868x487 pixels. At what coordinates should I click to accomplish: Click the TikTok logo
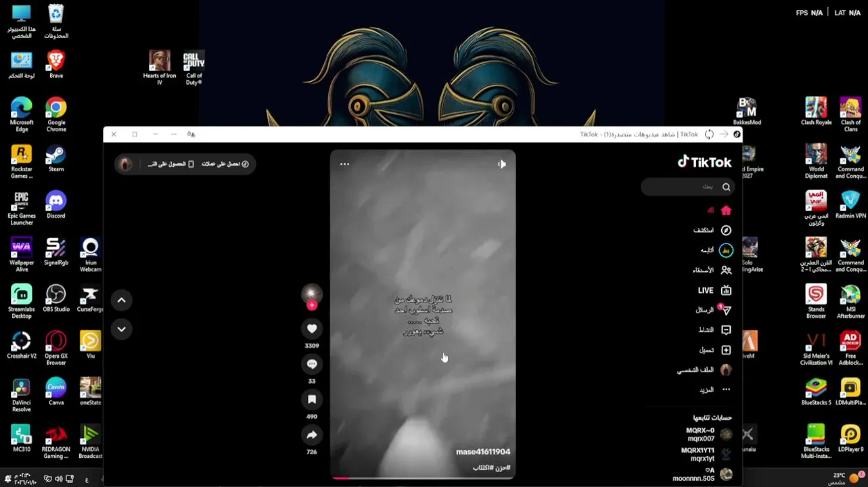pos(704,162)
